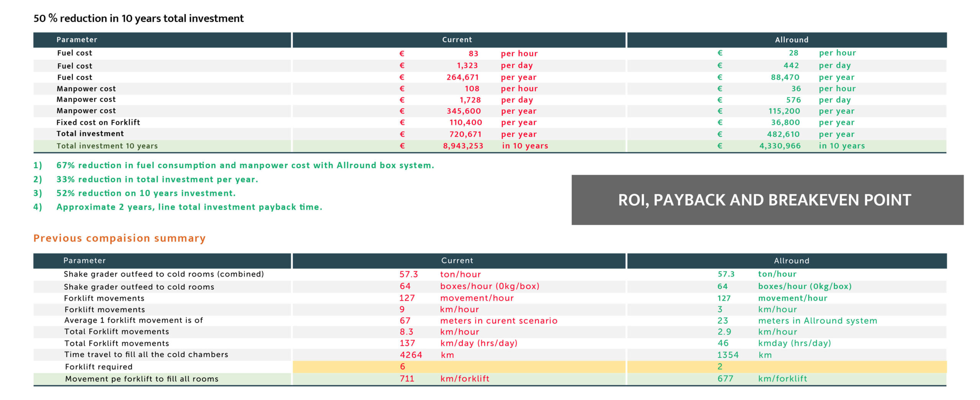980x400 pixels.
Task: Select the 720,671 current total investment value
Action: coord(465,134)
